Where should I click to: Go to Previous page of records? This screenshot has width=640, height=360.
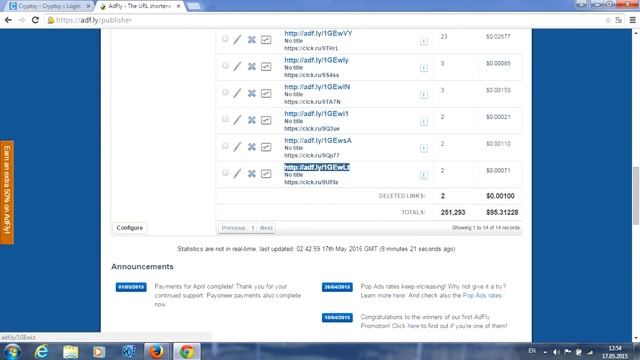point(233,228)
